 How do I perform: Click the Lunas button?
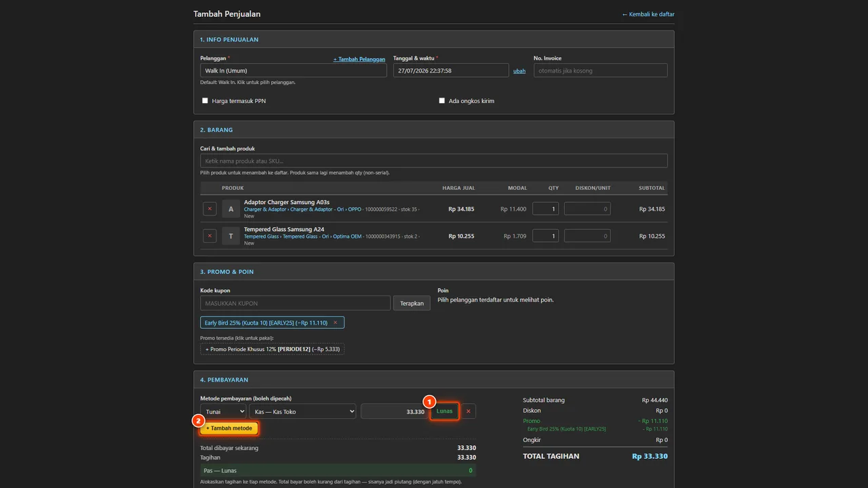coord(444,411)
